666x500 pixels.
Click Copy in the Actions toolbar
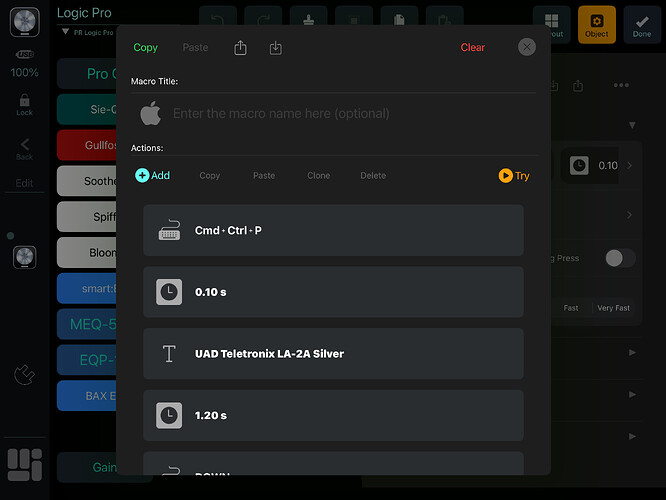pos(209,175)
